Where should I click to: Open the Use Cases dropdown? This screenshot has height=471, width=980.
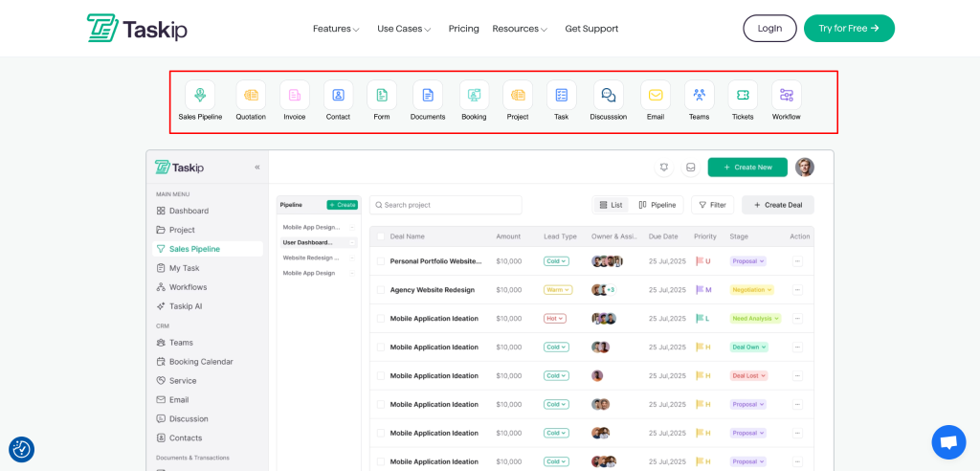coord(404,29)
